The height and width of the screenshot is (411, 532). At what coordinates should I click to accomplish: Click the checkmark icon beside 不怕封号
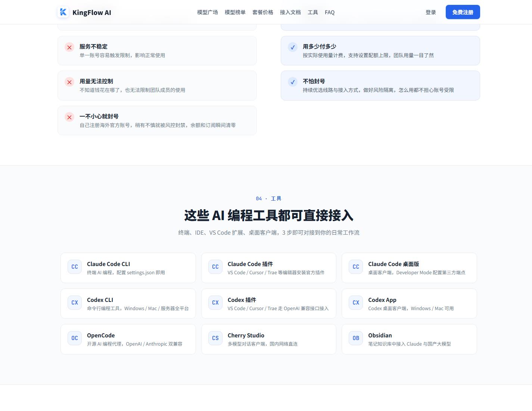293,82
